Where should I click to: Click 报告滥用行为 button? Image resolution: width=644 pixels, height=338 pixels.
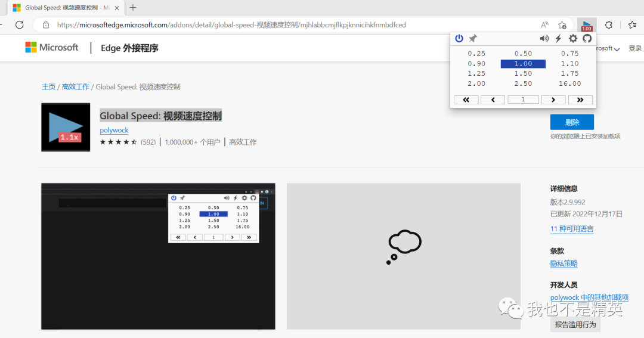575,324
